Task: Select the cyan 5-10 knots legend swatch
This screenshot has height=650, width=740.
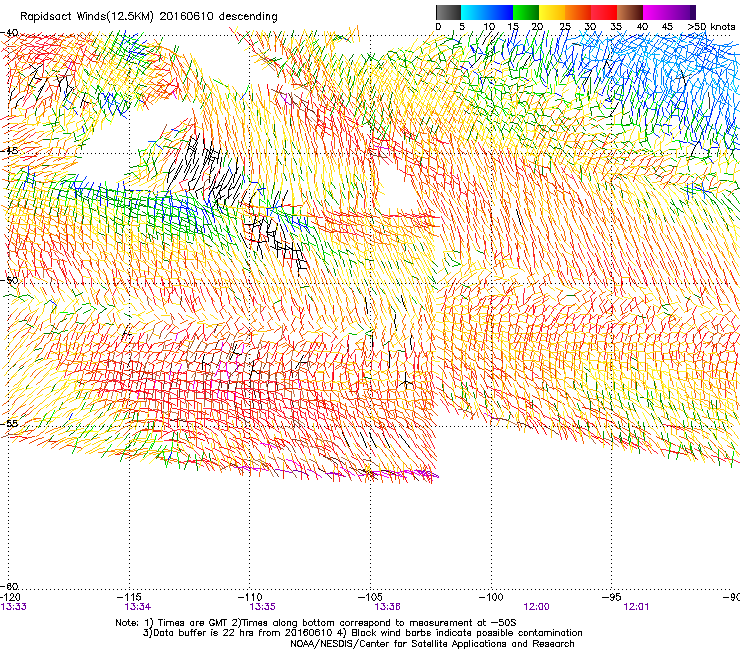Action: coord(474,12)
